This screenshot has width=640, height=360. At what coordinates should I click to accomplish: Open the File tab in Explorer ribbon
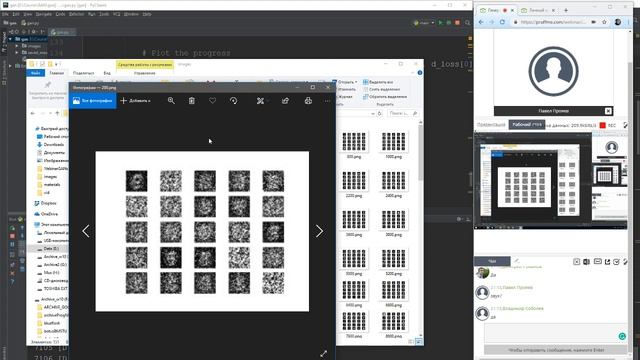36,73
